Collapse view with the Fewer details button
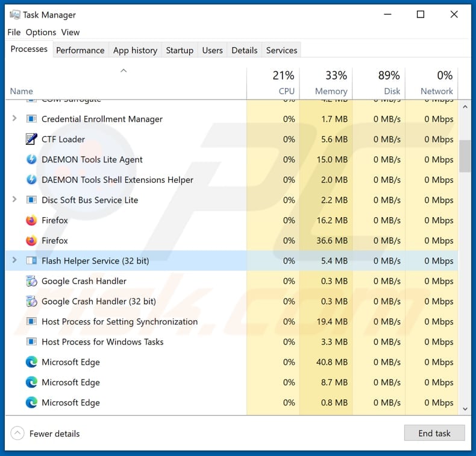Viewport: 476px width, 456px height. point(46,433)
